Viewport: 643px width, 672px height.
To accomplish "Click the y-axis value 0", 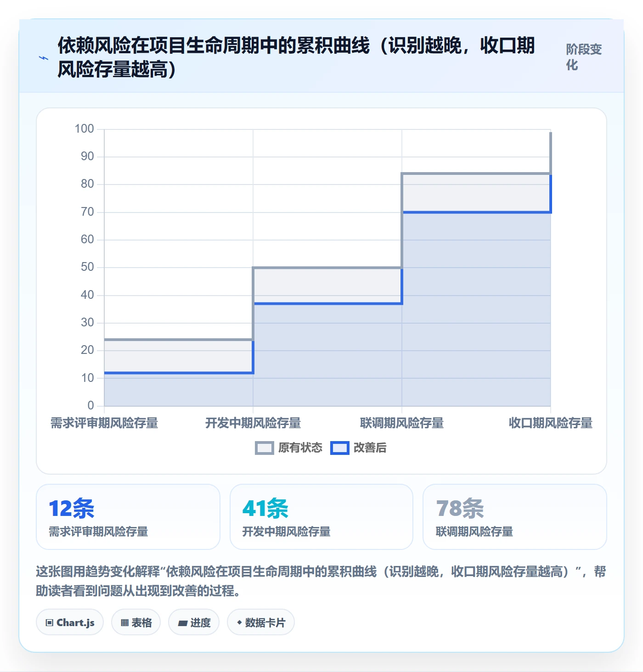I will [91, 406].
